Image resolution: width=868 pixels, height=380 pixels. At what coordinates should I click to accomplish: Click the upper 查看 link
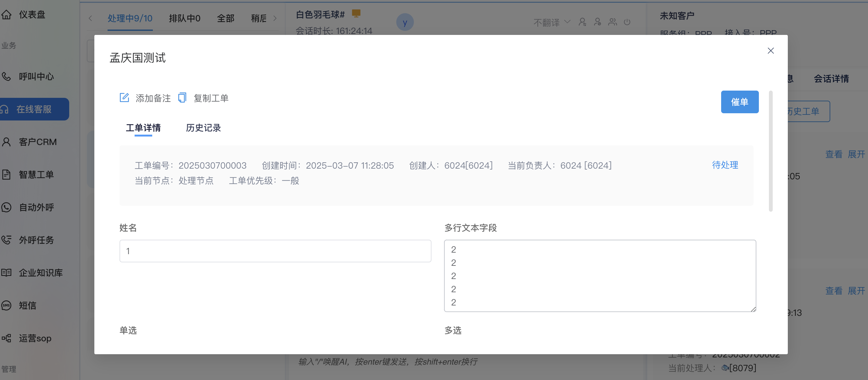coord(834,154)
